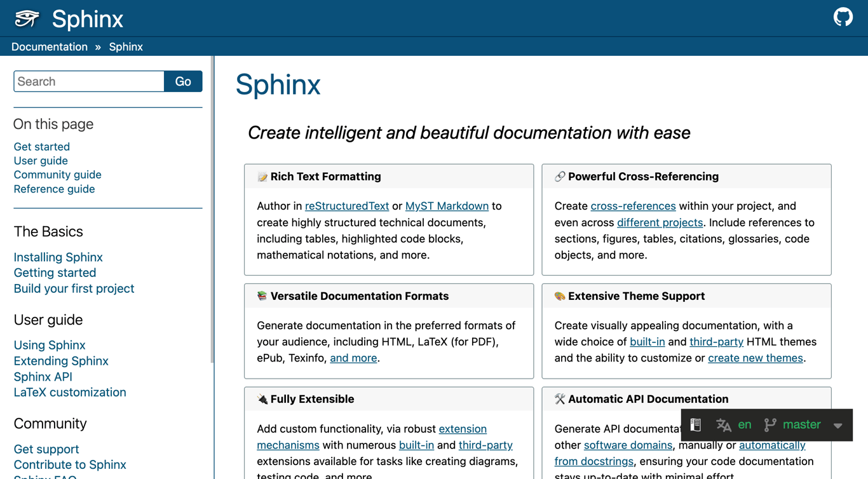Click the plug icon beside Fully Extensible
Image resolution: width=868 pixels, height=479 pixels.
click(262, 399)
